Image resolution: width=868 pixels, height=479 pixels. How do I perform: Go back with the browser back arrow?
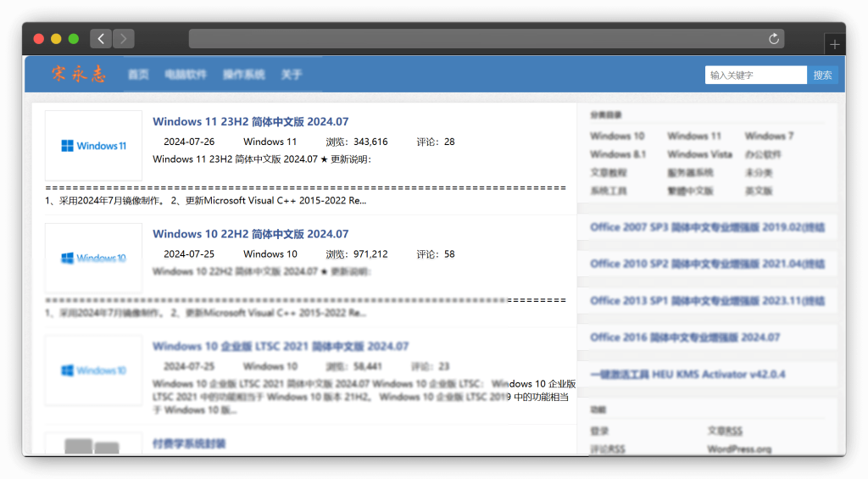pos(101,39)
